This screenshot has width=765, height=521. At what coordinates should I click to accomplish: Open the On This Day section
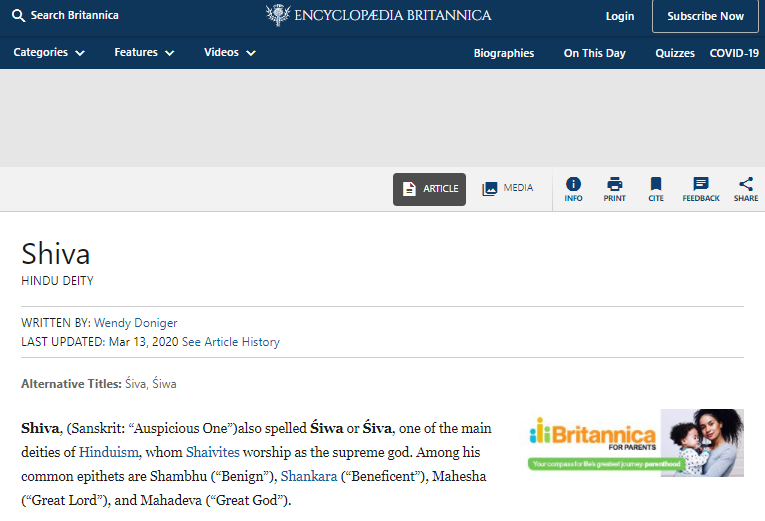pos(594,53)
